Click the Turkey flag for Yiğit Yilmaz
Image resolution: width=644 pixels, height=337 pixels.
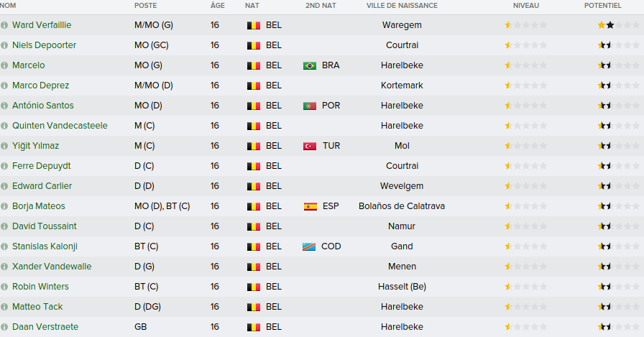point(310,146)
